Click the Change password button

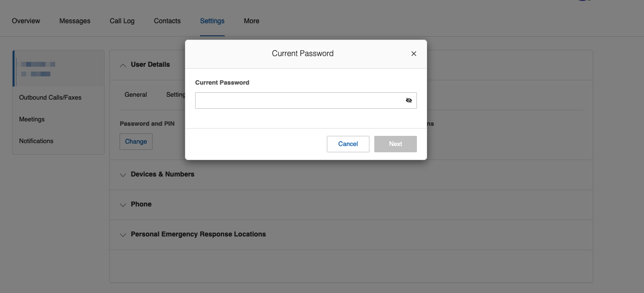[136, 142]
